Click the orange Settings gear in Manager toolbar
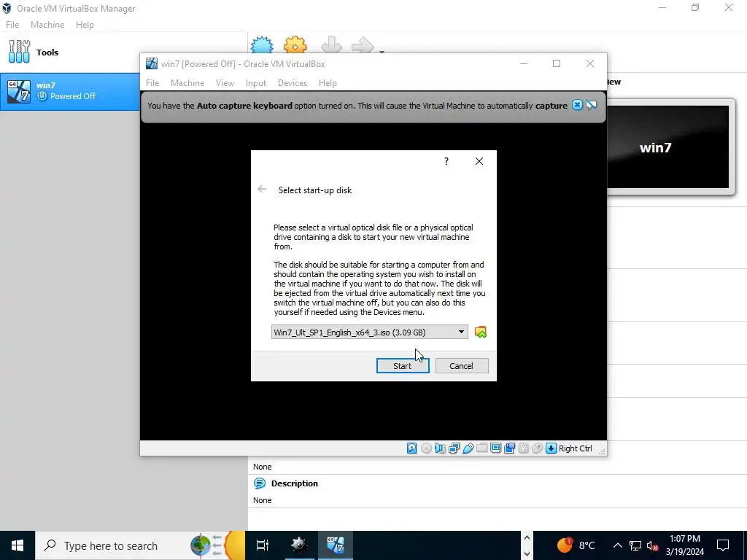The image size is (747, 560). 295,44
